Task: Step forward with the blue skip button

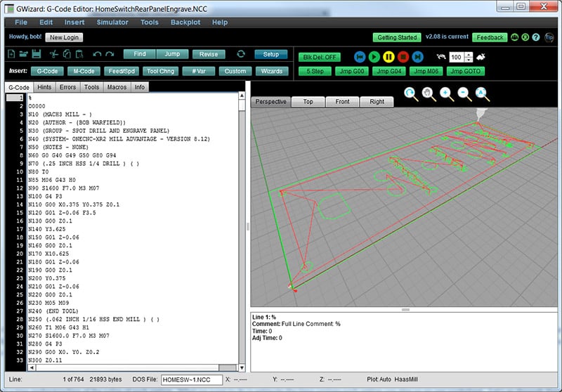Action: click(x=417, y=57)
